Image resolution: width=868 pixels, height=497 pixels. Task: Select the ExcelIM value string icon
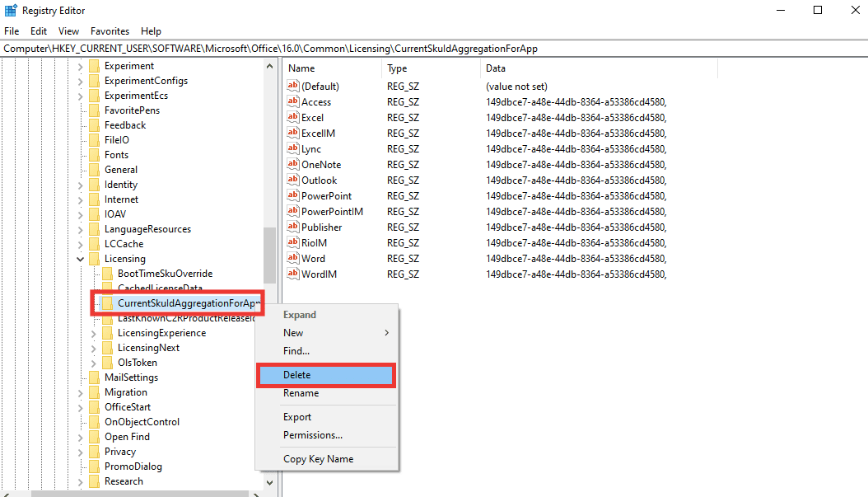293,133
